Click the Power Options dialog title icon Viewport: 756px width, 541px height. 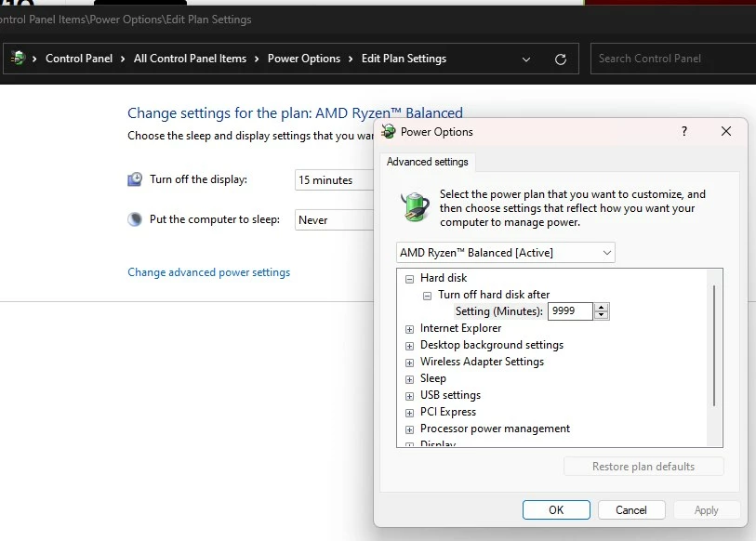coord(389,132)
